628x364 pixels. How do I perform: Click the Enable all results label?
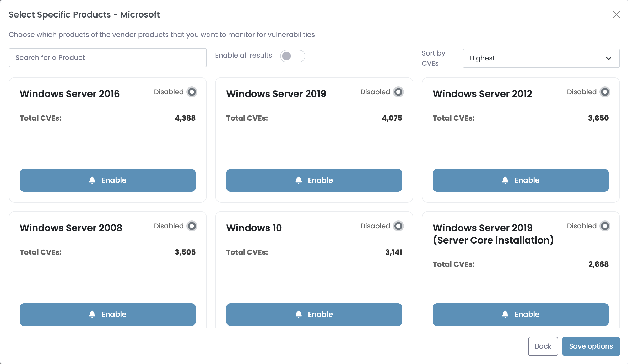[x=243, y=55]
